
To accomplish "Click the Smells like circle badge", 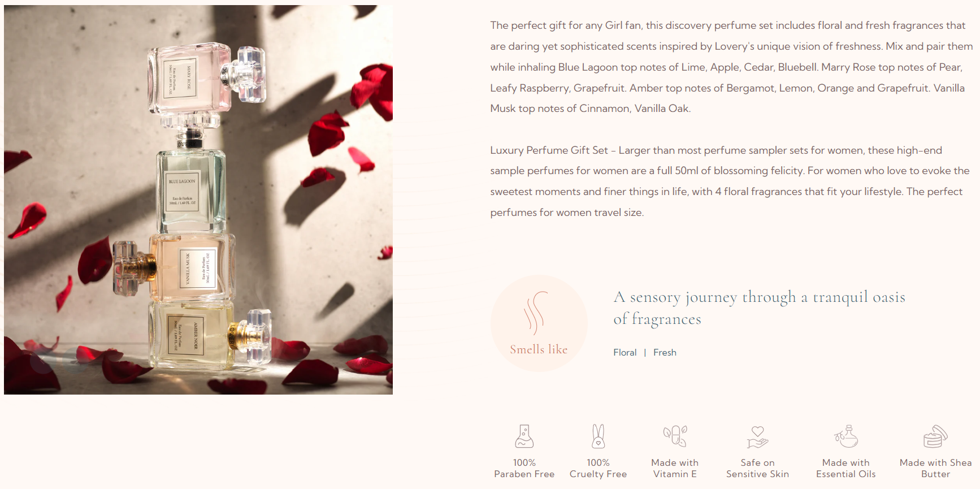I will pyautogui.click(x=539, y=323).
